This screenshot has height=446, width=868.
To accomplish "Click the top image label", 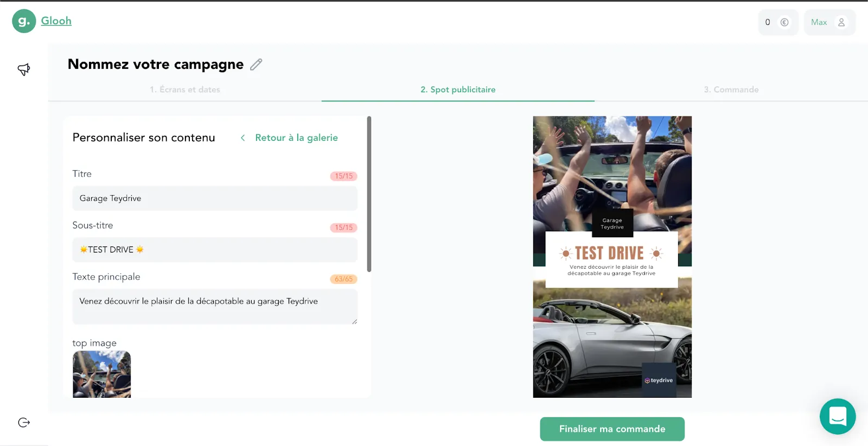I will click(x=94, y=343).
